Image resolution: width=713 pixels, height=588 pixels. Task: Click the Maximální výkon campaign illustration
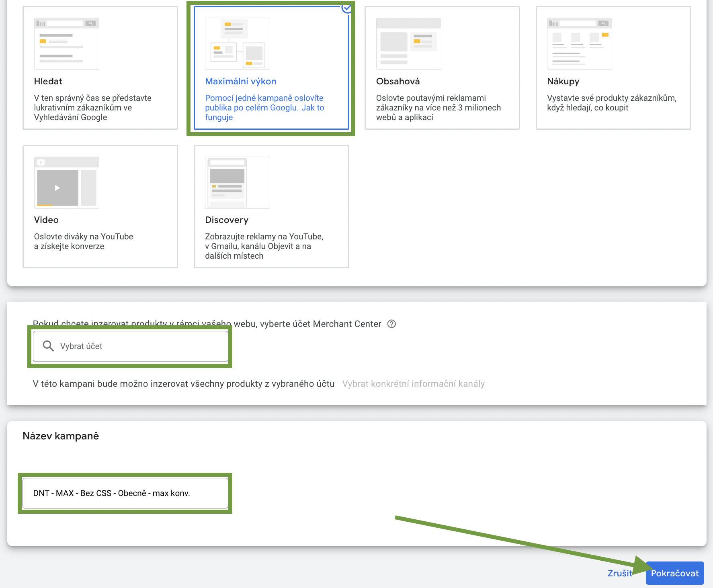click(x=237, y=44)
